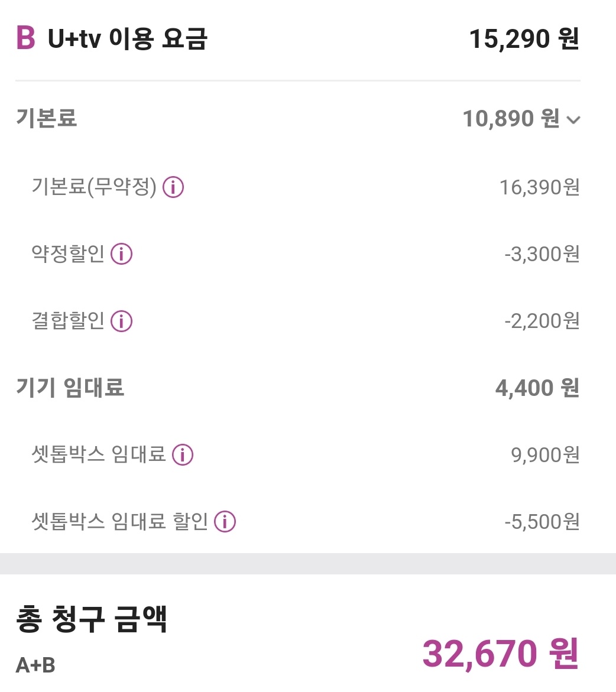616x692 pixels.
Task: Click the -5,500원 discount amount
Action: point(542,522)
